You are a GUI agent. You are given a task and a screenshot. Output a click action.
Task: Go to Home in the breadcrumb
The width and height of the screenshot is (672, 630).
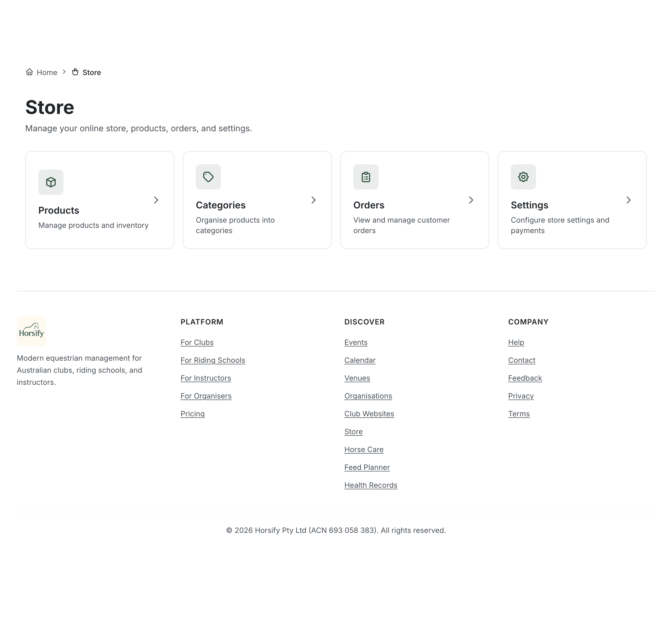pos(47,72)
